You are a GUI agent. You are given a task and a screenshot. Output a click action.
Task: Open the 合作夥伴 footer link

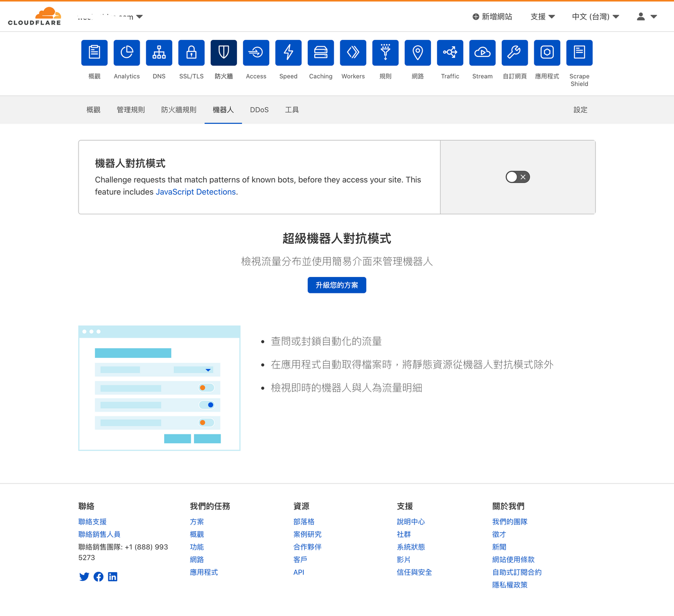[x=308, y=547]
